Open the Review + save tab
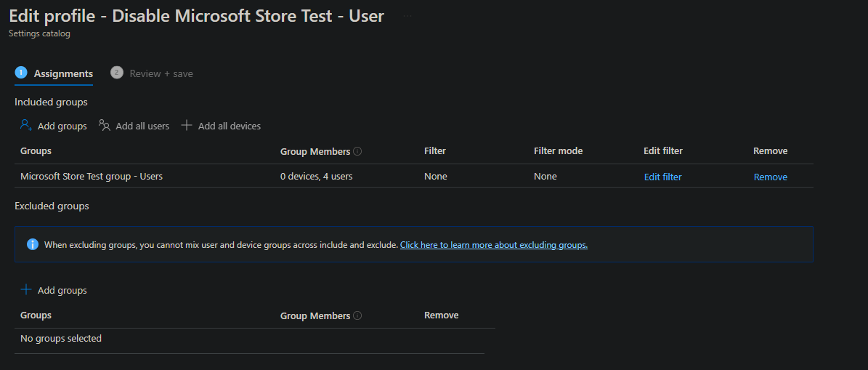 pos(152,73)
